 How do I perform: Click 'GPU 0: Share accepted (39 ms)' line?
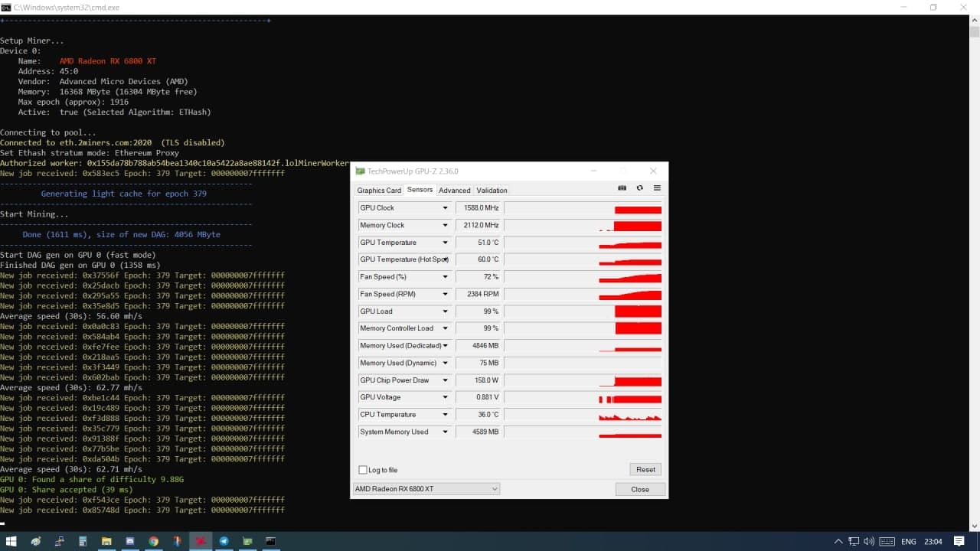(66, 490)
